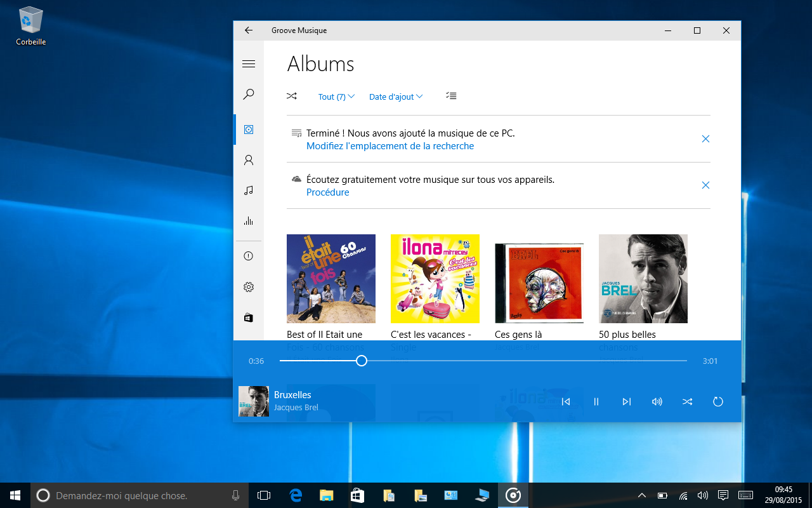Open the Date d'ajout sort dropdown

click(396, 97)
